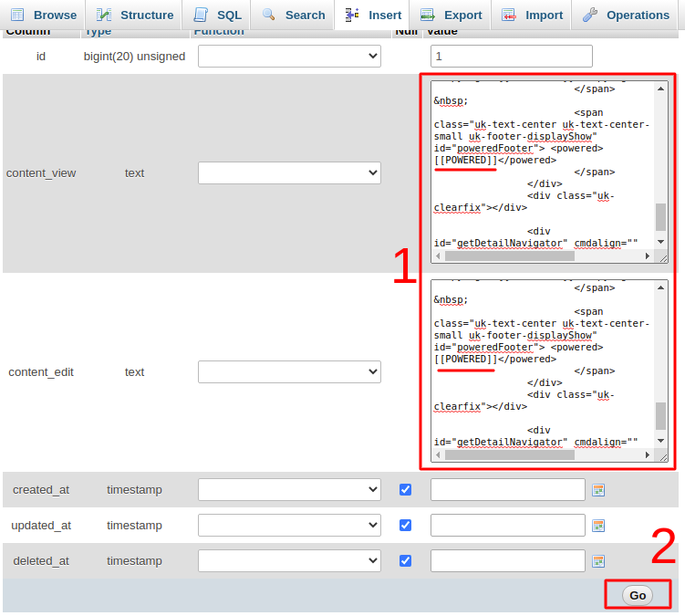This screenshot has width=685, height=616.
Task: Click content_view textarea scroll-down arrow
Action: 660,242
